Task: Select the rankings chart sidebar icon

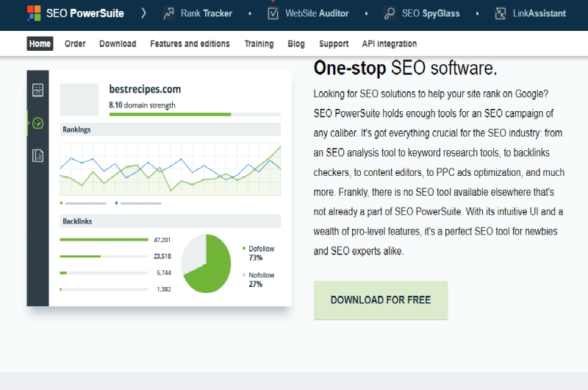Action: [x=38, y=90]
